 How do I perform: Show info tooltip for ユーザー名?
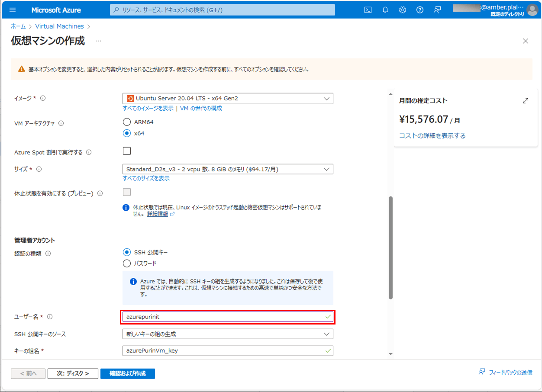tap(50, 317)
